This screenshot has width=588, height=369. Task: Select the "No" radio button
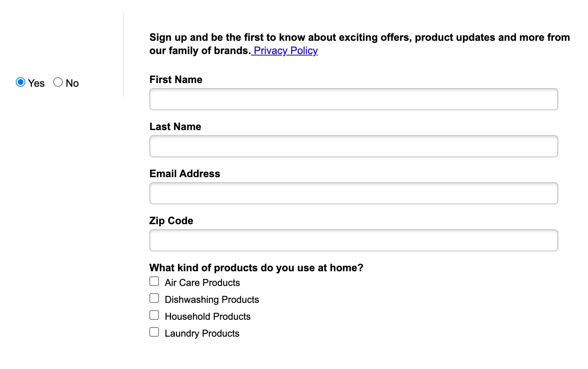pos(58,82)
